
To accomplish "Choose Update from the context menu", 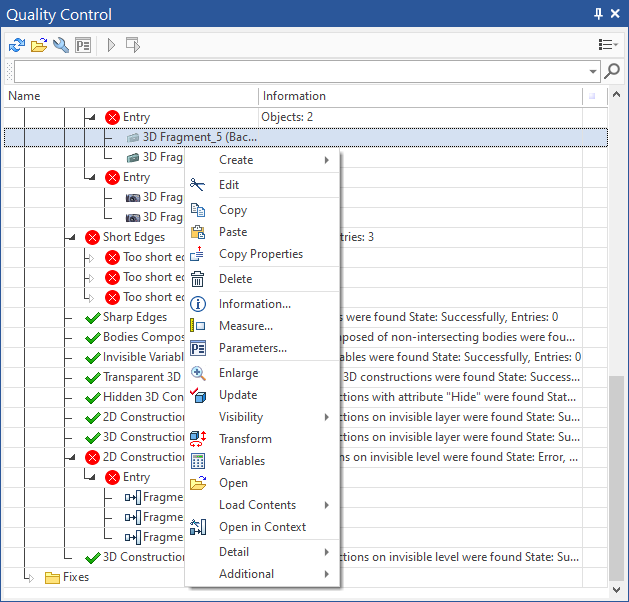I will [262, 395].
